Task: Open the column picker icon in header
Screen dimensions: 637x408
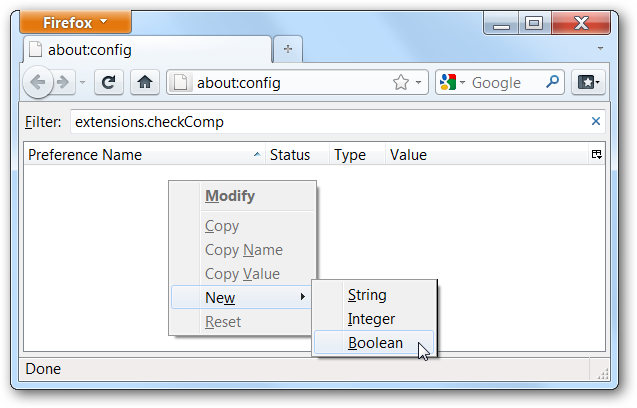Action: click(596, 155)
